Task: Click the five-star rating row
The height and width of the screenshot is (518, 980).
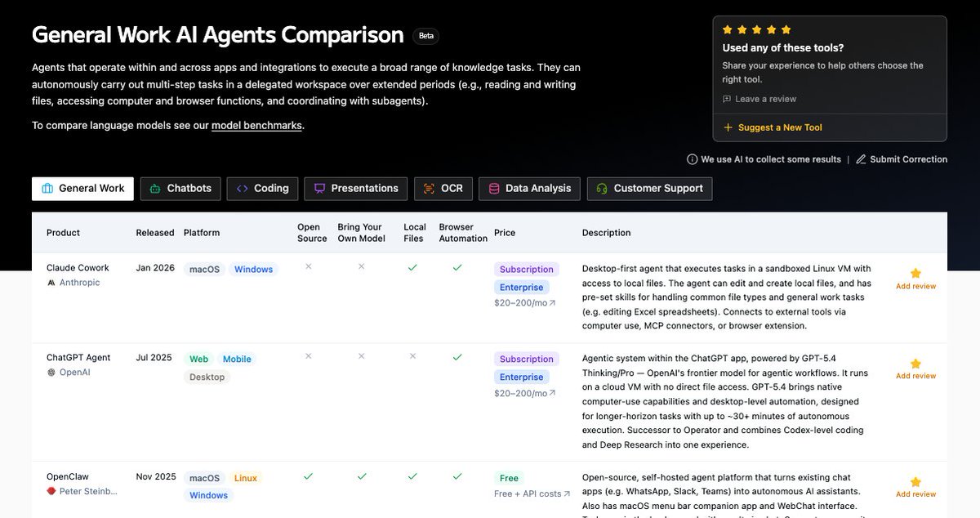Action: tap(757, 29)
